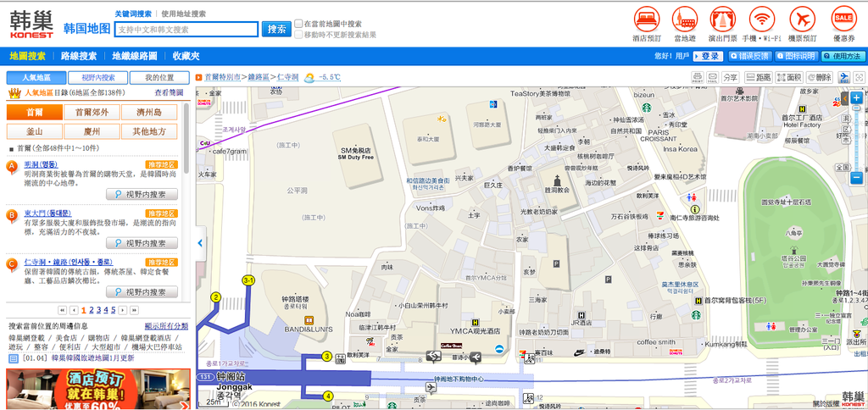Choose the 慶州 region button

[92, 131]
